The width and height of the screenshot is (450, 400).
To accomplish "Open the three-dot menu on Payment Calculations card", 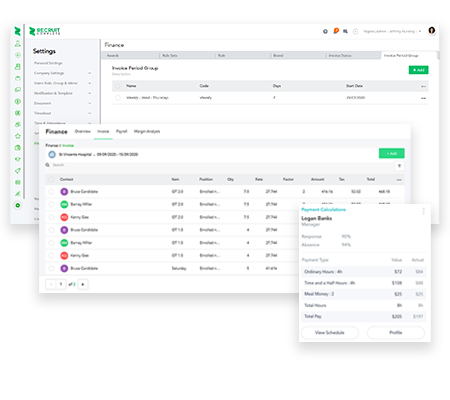I will coord(423,211).
